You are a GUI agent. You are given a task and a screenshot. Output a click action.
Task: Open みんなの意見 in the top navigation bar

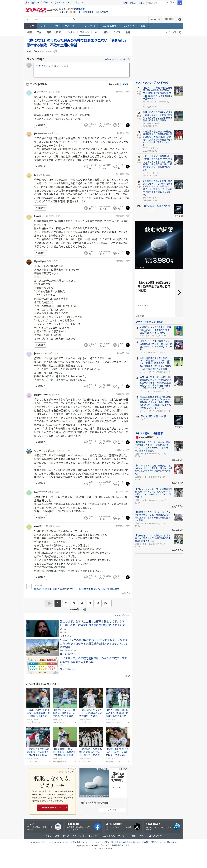[x=110, y=26]
